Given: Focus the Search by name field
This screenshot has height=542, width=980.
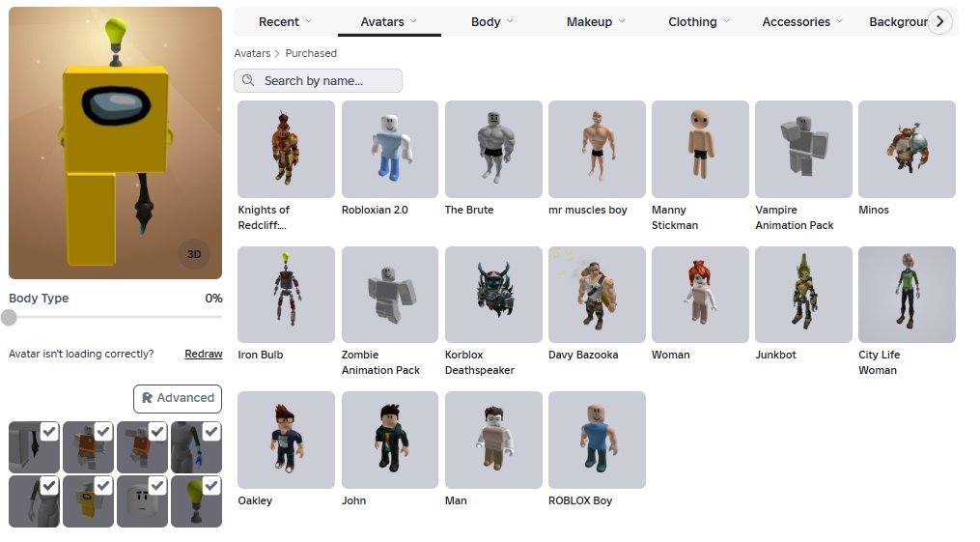Looking at the screenshot, I should 318,80.
